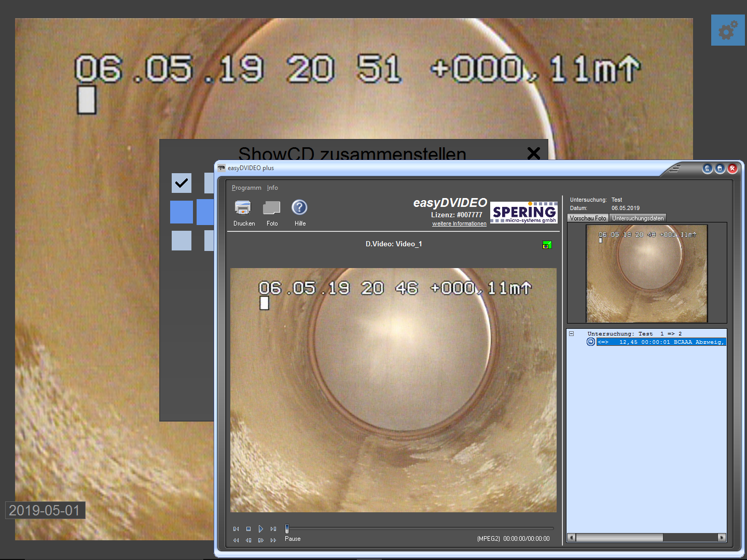Click the weitere Informationen link

coord(459,224)
